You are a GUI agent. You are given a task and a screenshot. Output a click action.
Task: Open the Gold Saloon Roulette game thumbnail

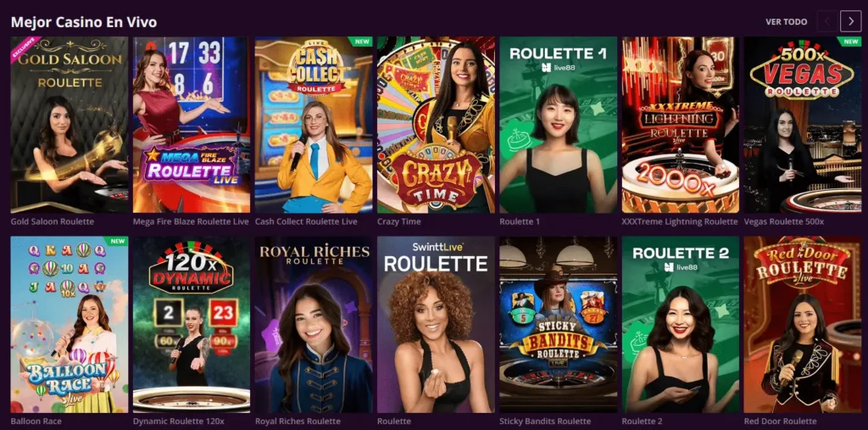[70, 125]
